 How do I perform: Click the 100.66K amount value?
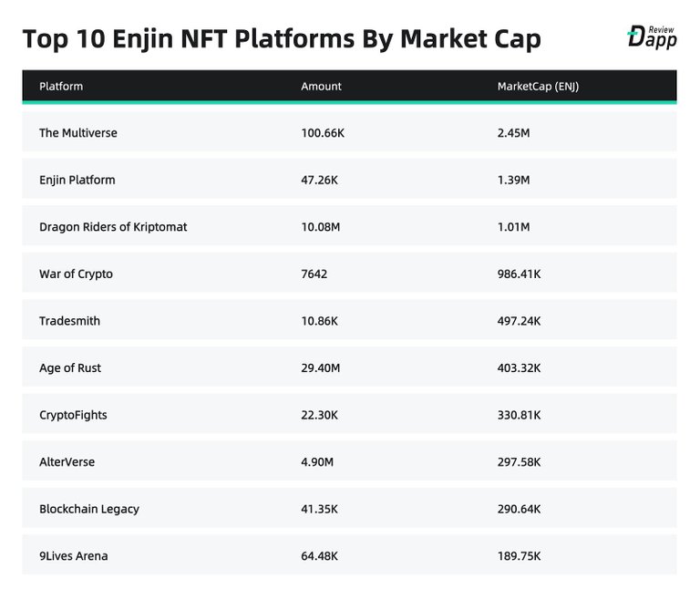coord(323,133)
